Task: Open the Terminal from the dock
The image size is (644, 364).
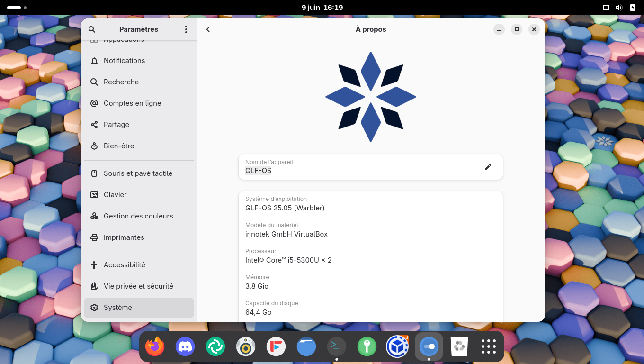Action: pos(337,347)
